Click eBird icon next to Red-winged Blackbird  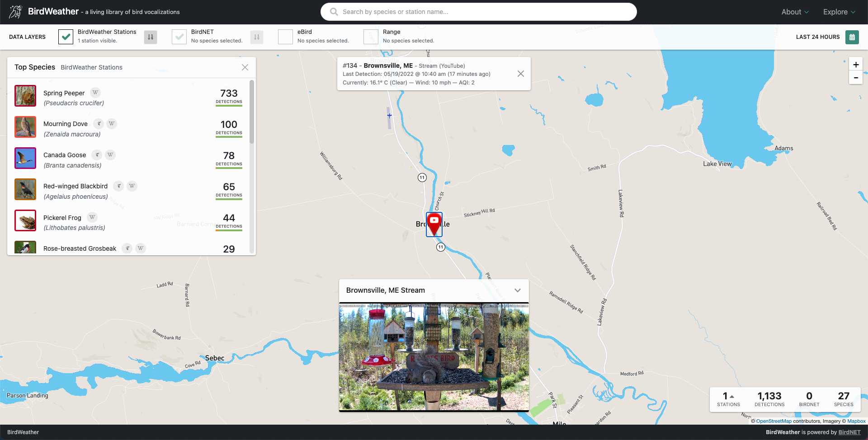click(118, 186)
